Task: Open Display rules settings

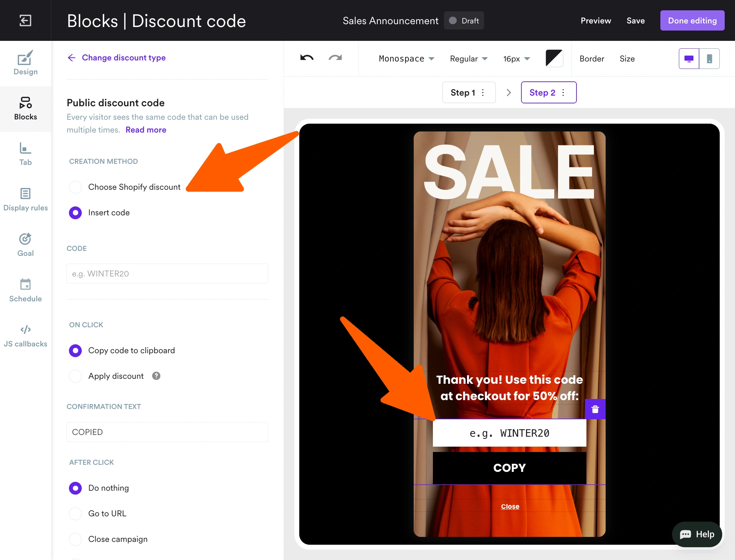Action: point(25,199)
